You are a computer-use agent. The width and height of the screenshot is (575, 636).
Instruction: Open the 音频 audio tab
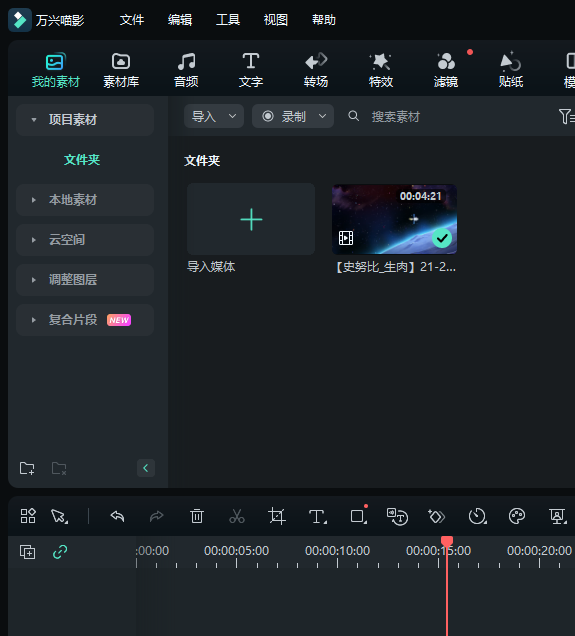pyautogui.click(x=186, y=70)
